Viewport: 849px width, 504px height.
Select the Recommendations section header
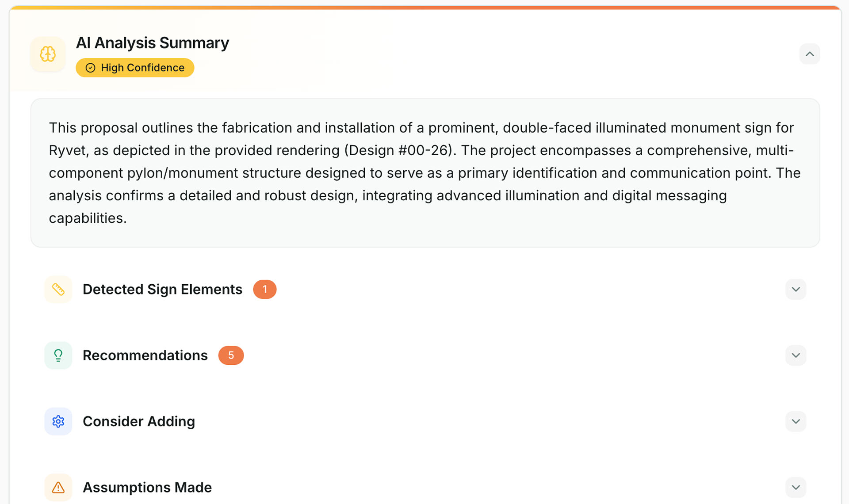click(x=145, y=355)
